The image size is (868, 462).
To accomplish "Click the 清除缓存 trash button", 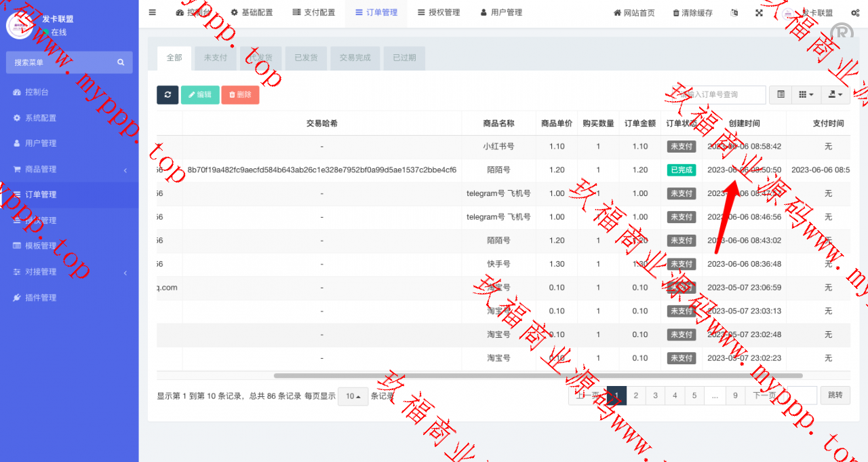I will 692,13.
